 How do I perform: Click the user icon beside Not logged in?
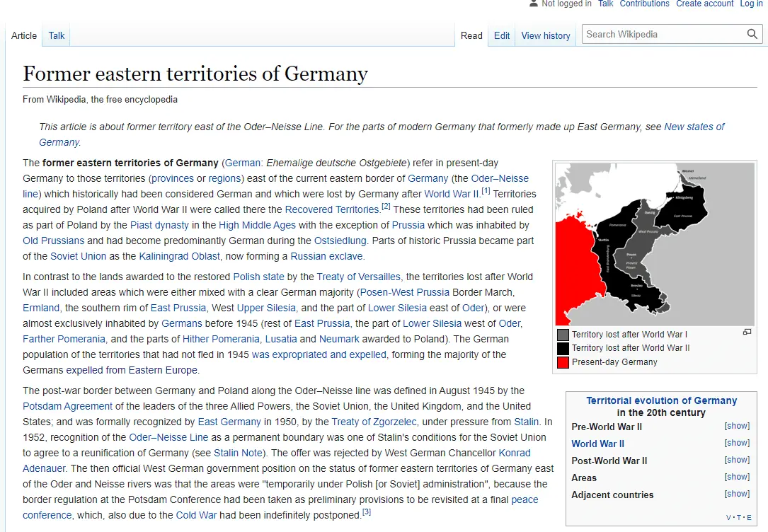tap(533, 4)
